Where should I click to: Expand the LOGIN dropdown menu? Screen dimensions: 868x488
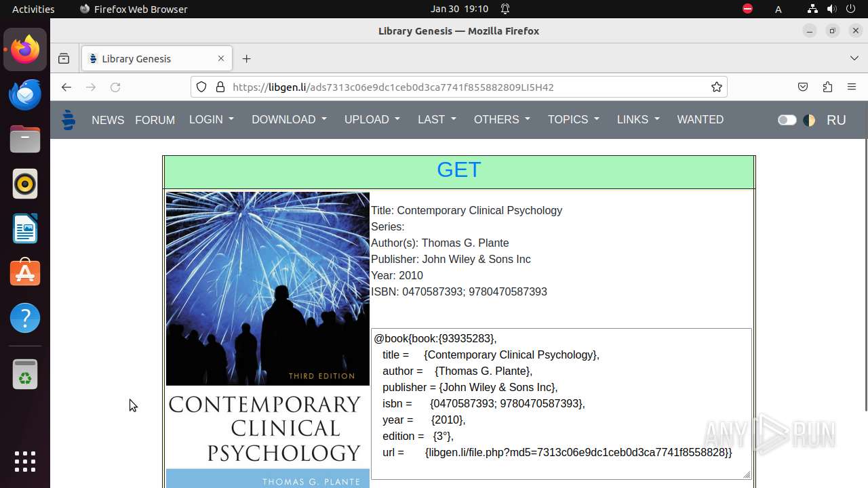click(x=212, y=119)
